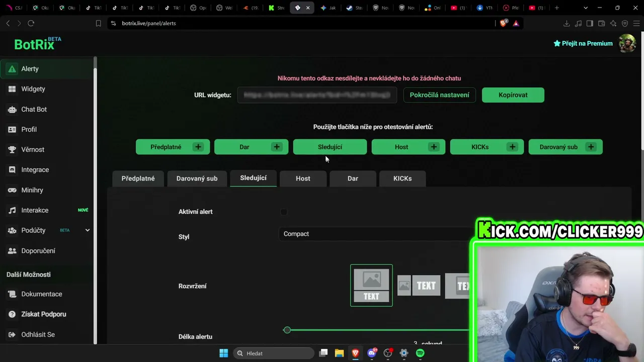644x362 pixels.
Task: Open OBS Studio from the taskbar
Action: pos(388,353)
